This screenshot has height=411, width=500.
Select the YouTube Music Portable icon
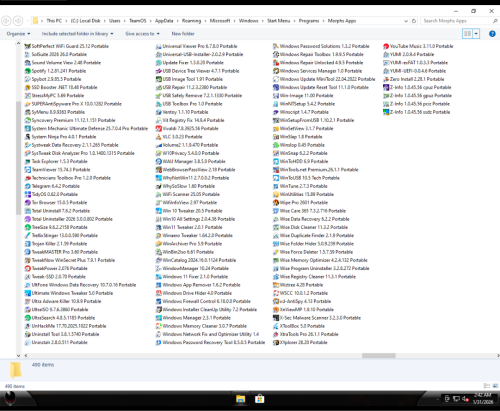tap(386, 46)
